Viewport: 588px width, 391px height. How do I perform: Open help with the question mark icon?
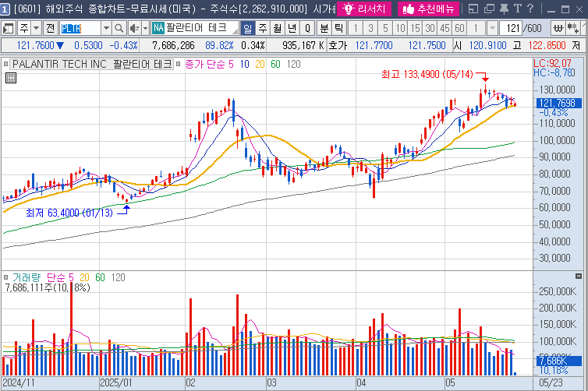click(530, 9)
